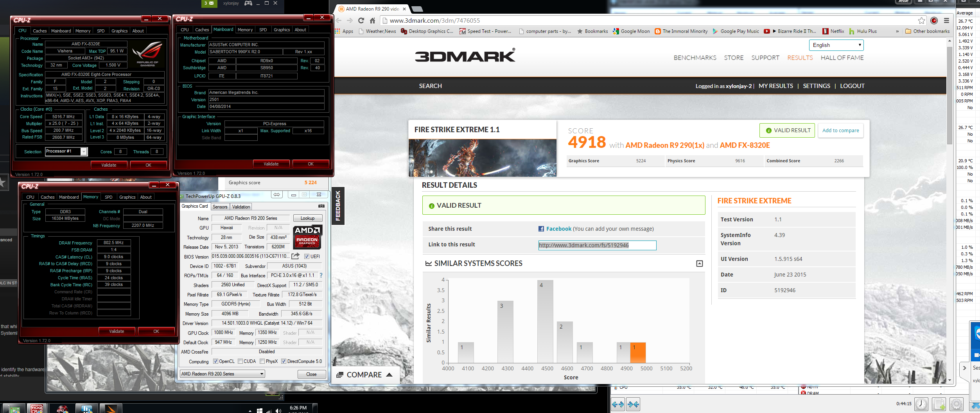Click BENCHMARKS in the 3DMark navigation

coord(695,57)
